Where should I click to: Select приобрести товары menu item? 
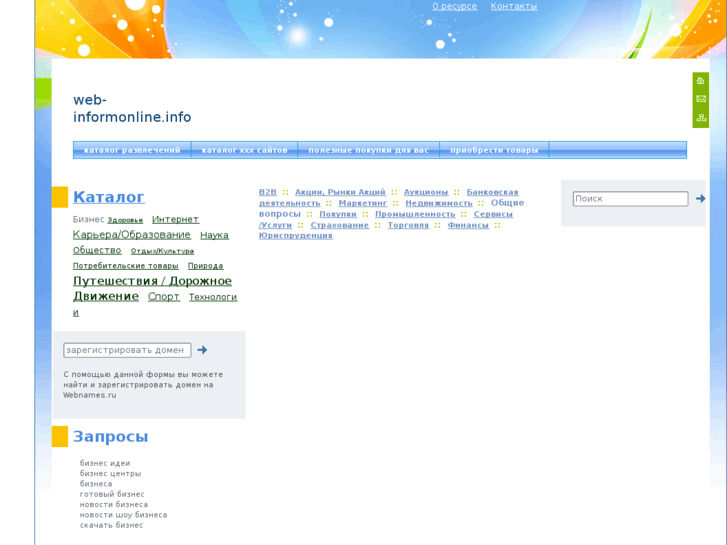coord(494,150)
